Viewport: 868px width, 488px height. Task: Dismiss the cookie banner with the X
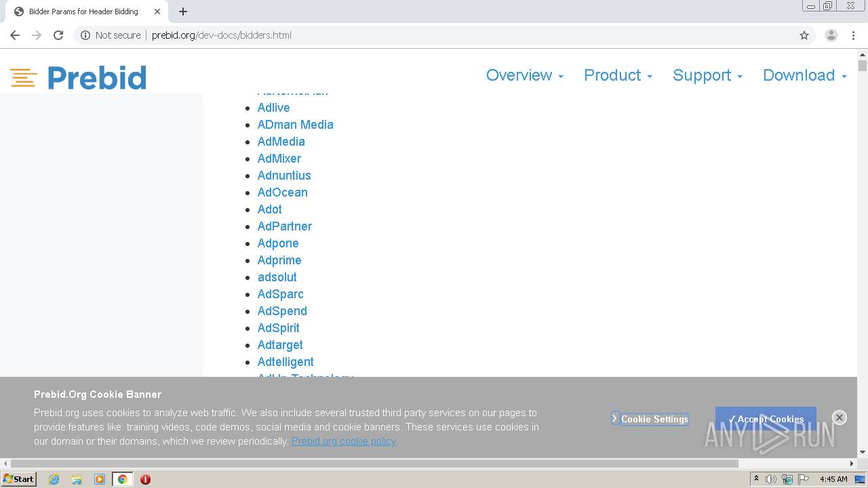click(x=840, y=418)
